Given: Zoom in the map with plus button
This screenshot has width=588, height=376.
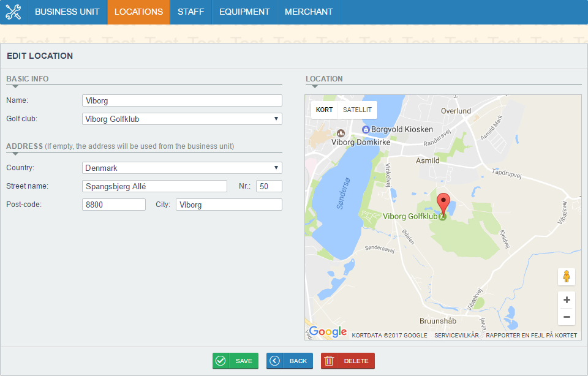Looking at the screenshot, I should (x=567, y=300).
